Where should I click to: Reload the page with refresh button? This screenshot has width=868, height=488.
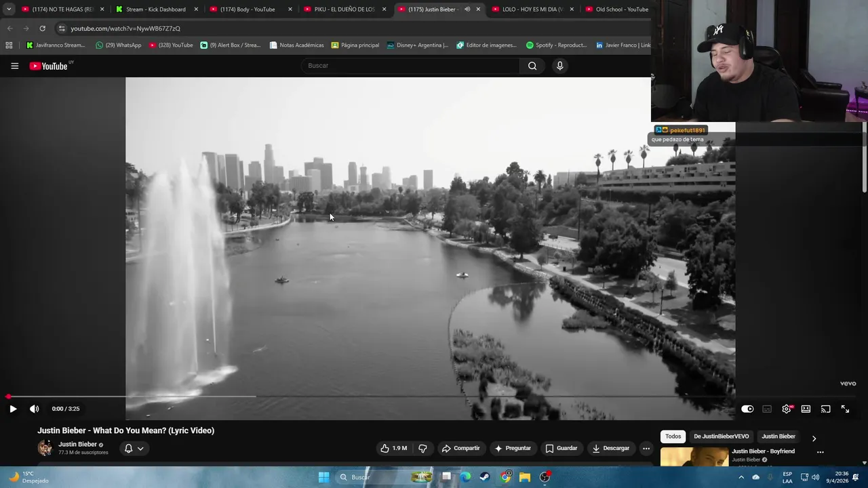coord(42,28)
